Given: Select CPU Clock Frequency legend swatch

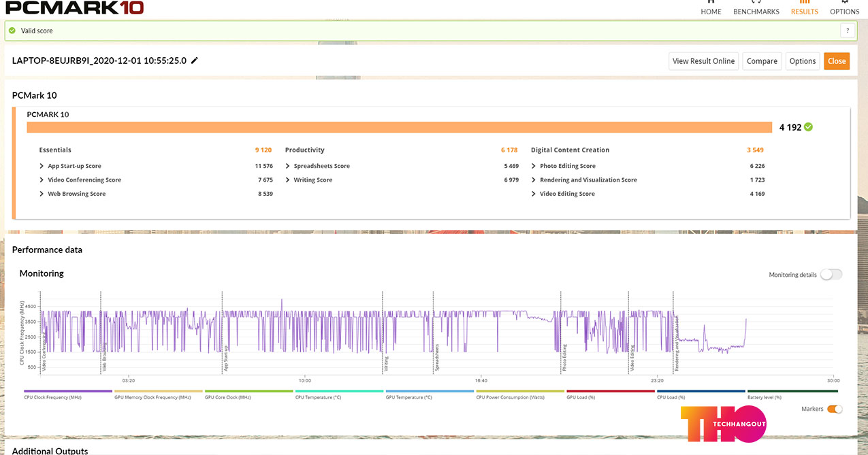Looking at the screenshot, I should point(68,391).
